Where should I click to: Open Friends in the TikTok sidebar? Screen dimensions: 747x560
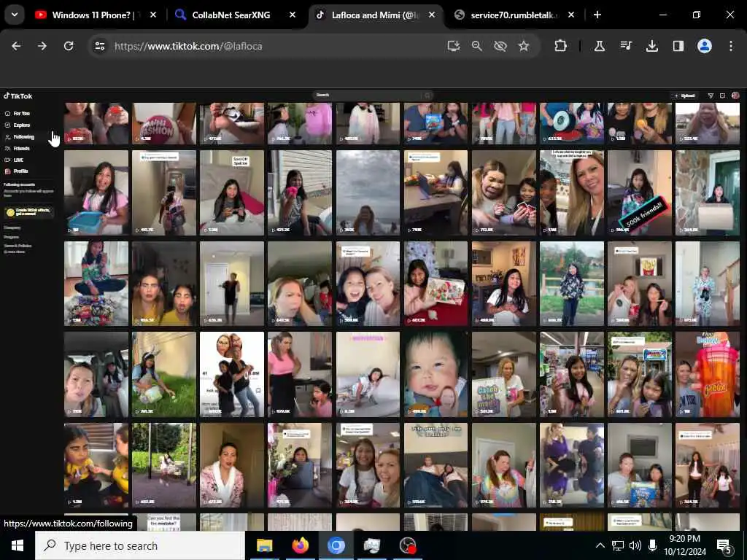coord(18,149)
